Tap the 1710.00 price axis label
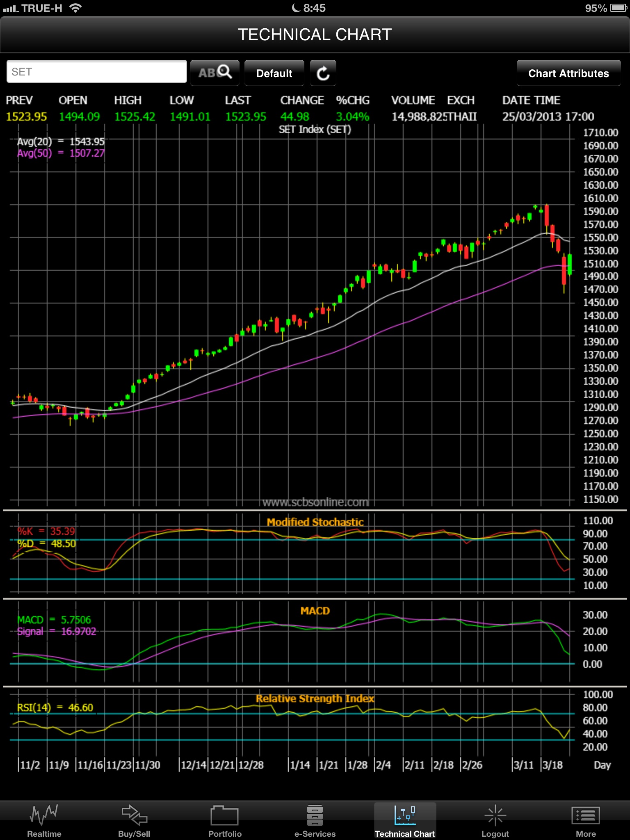 point(600,132)
